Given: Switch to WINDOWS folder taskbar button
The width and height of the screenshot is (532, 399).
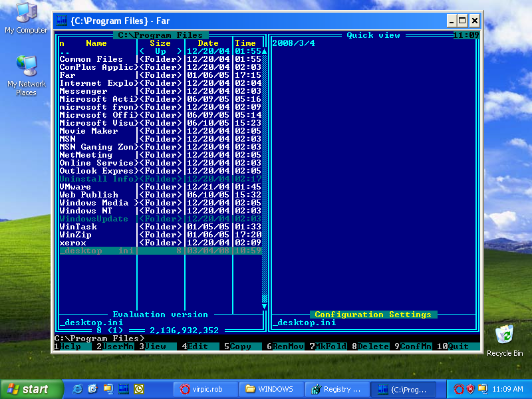Looking at the screenshot, I should 271,389.
